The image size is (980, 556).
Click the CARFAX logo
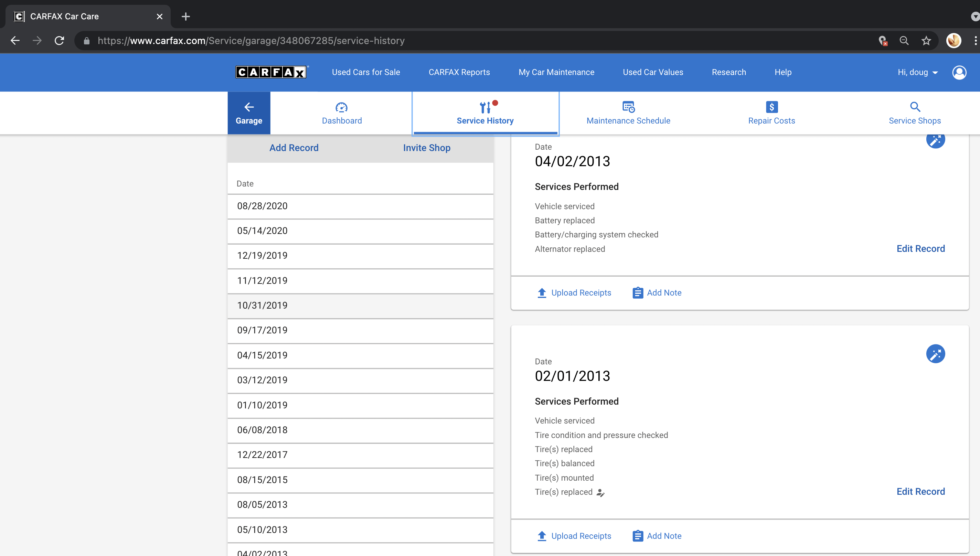pos(271,72)
